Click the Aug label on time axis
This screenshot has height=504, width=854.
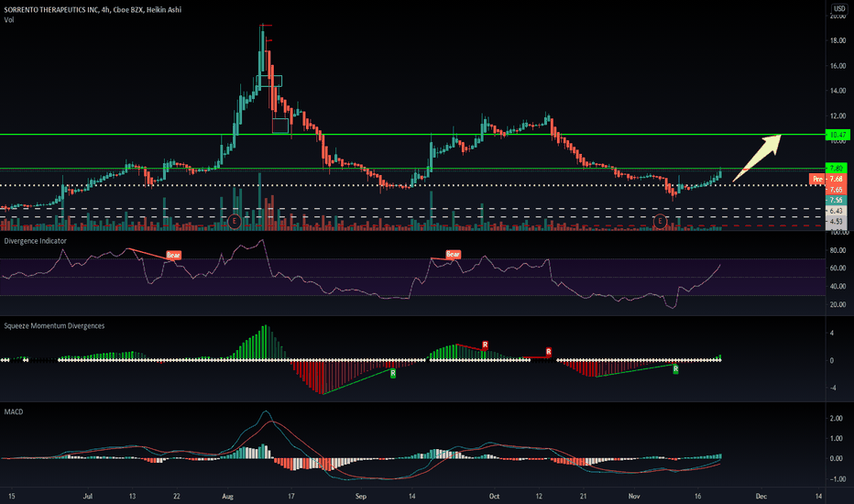227,497
